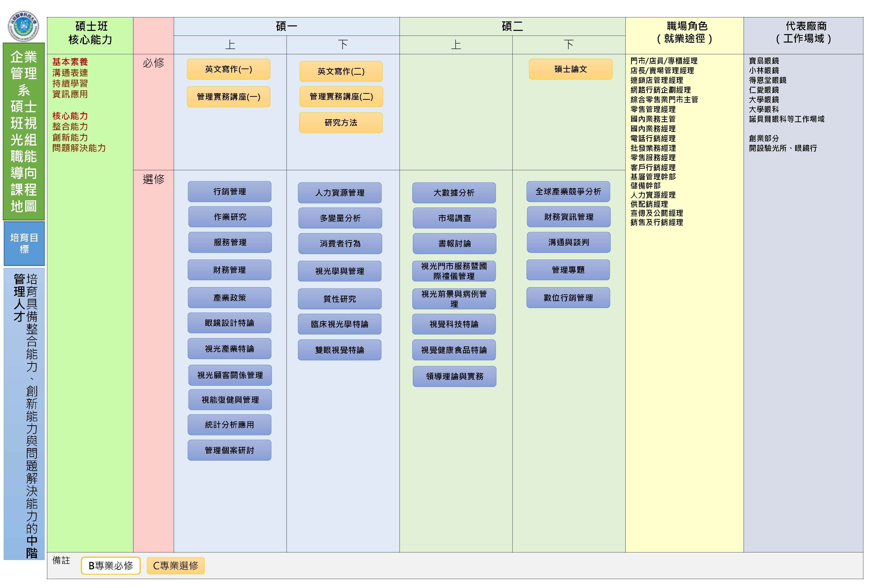Open the 消費者行為 elective box

[x=340, y=244]
